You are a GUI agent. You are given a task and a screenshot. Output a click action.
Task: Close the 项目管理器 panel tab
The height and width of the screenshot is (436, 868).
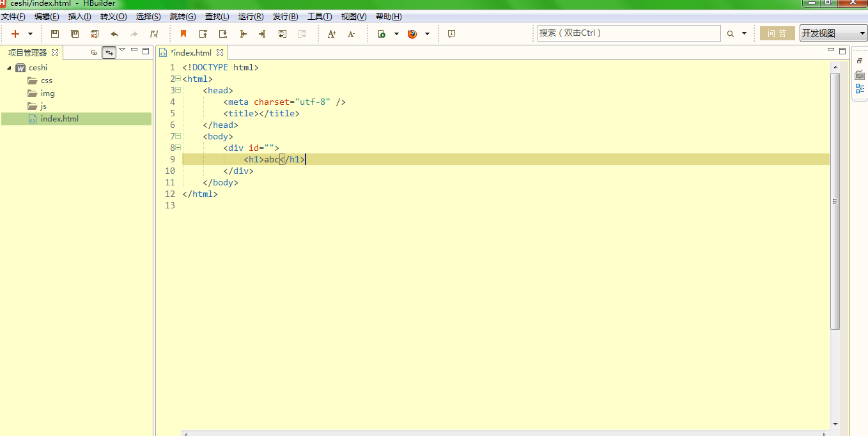(x=55, y=52)
